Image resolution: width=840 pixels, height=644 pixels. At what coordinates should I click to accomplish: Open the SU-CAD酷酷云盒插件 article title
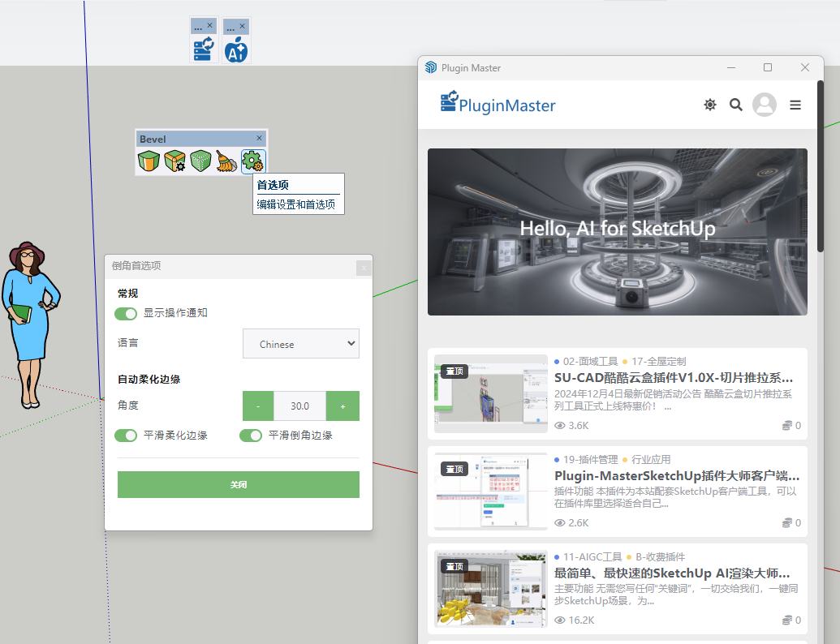(674, 378)
